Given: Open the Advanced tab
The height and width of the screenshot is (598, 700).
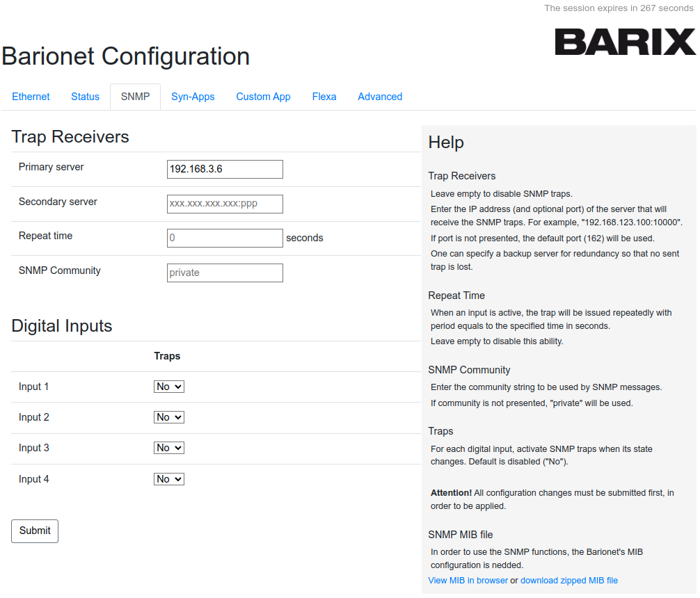Looking at the screenshot, I should pyautogui.click(x=380, y=97).
